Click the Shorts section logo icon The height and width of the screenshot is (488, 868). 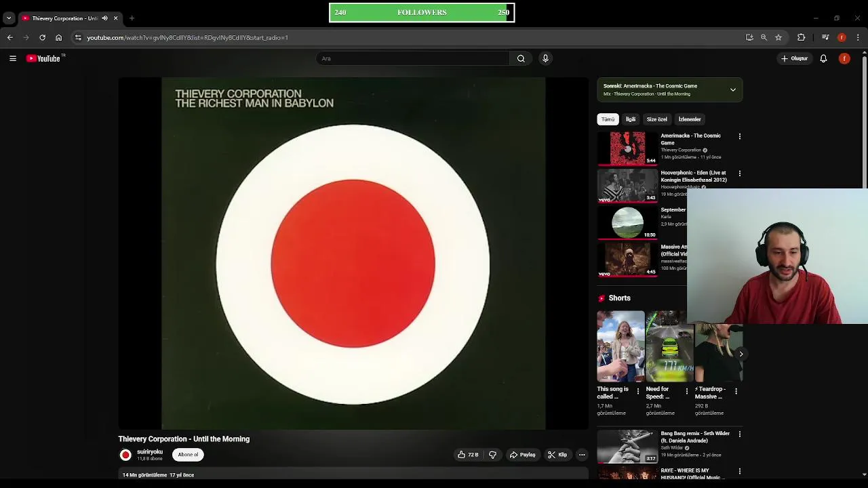(x=601, y=298)
